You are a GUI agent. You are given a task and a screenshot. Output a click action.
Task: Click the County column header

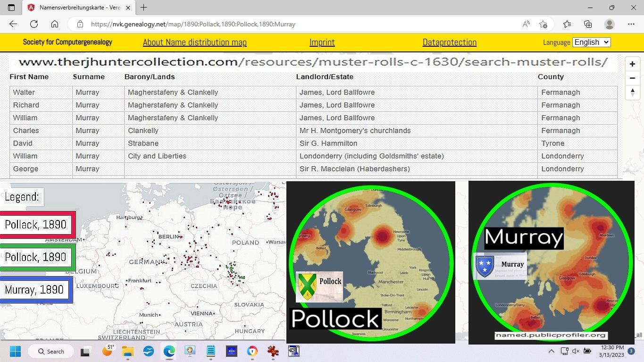(x=551, y=76)
